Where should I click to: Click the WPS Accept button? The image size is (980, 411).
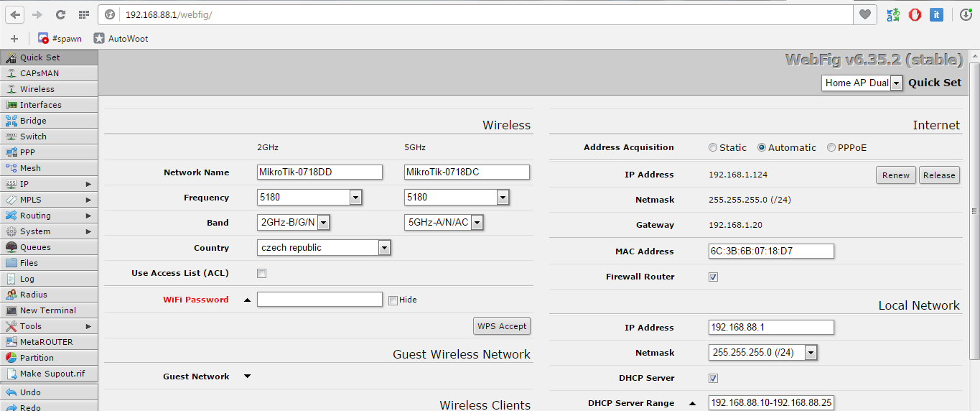(x=502, y=326)
